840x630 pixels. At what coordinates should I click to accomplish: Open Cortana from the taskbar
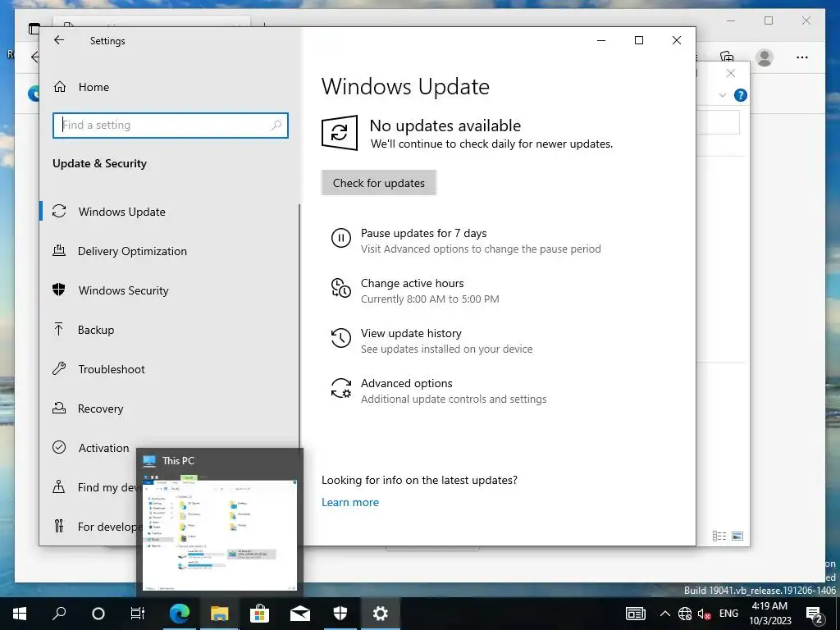(x=98, y=614)
